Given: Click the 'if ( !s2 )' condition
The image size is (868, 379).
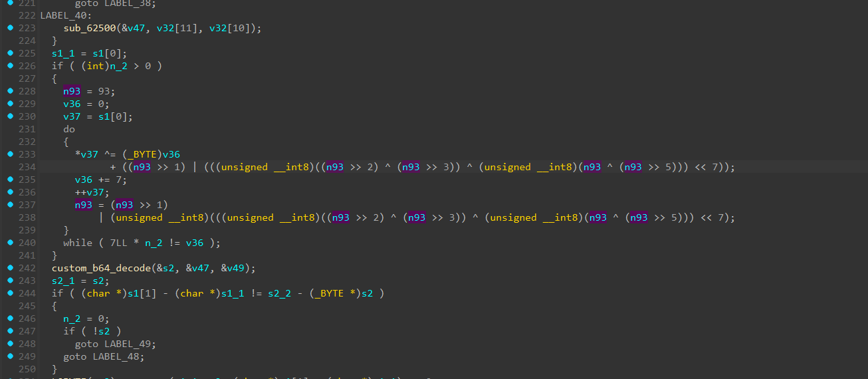Looking at the screenshot, I should tap(92, 331).
